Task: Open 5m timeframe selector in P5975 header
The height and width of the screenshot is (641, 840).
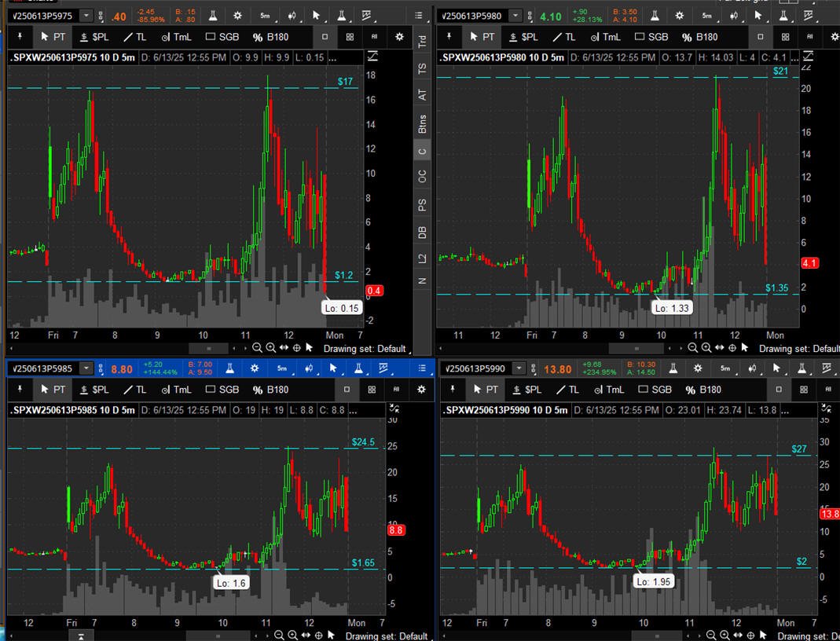Action: 266,16
